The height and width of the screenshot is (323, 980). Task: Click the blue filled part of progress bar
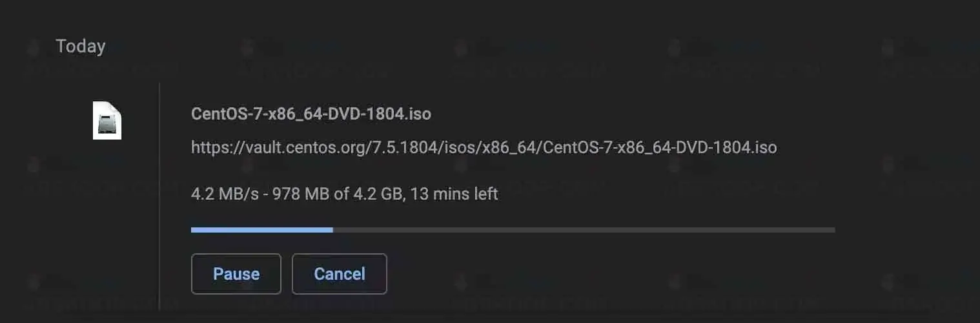[x=261, y=229]
